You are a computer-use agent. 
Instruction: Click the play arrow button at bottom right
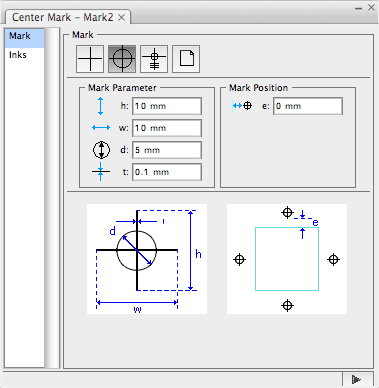pos(357,379)
